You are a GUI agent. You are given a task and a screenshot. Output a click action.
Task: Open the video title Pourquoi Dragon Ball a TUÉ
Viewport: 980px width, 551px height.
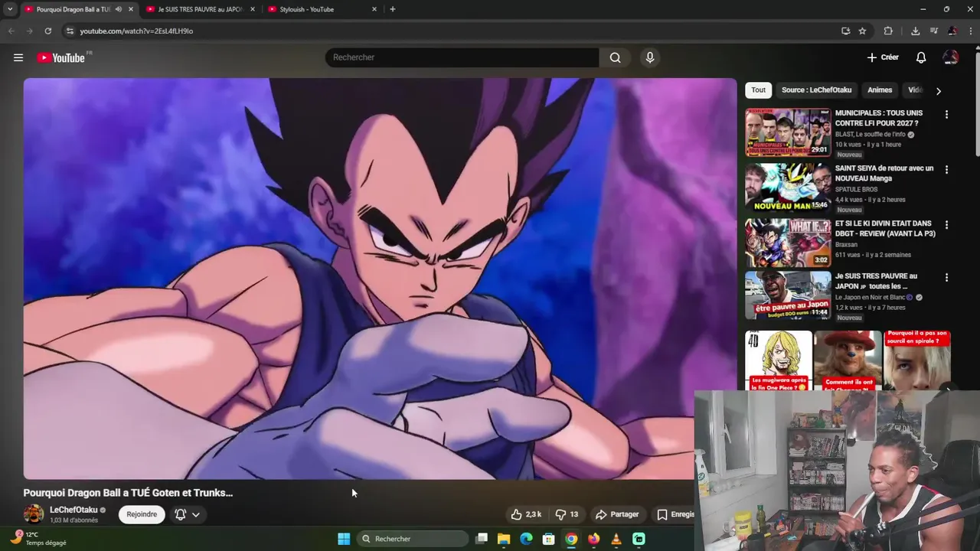tap(128, 493)
